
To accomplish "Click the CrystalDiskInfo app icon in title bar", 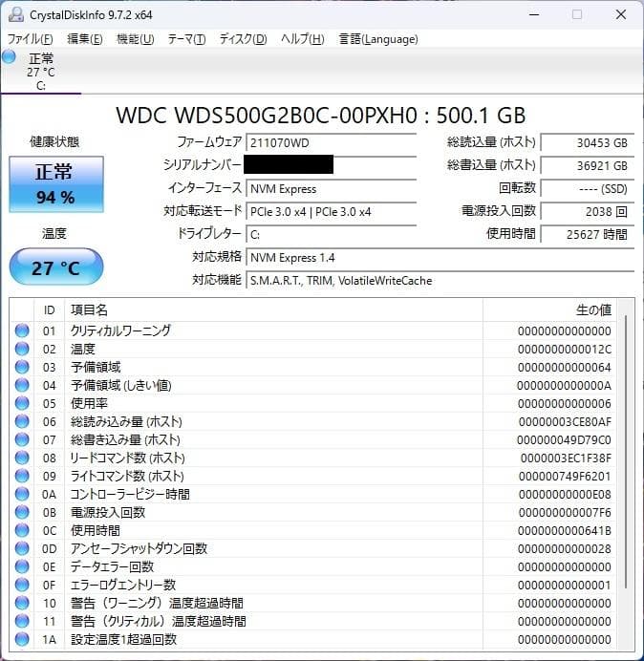I will coord(16,14).
